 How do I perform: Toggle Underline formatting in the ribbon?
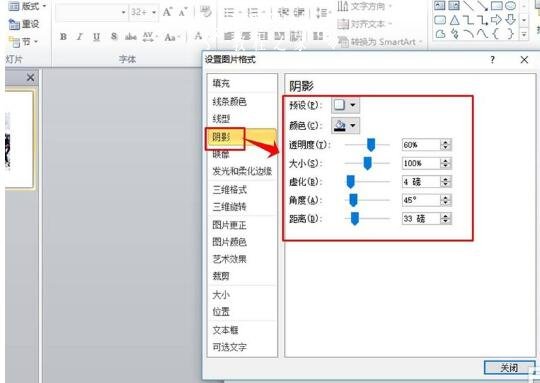[x=97, y=37]
